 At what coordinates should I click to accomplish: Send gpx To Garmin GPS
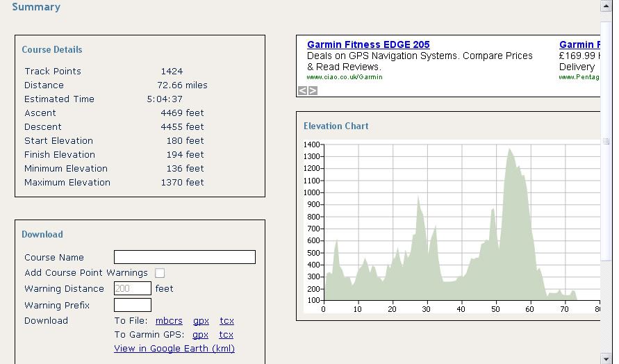200,335
